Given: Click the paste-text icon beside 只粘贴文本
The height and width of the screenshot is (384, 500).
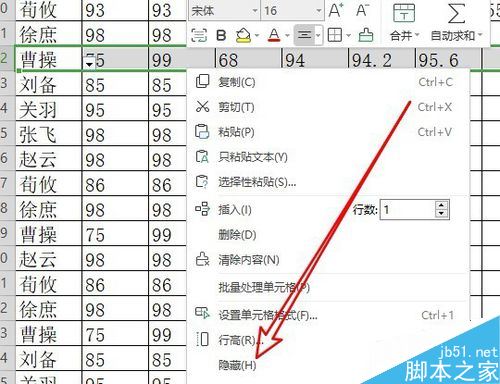Looking at the screenshot, I should pyautogui.click(x=202, y=156).
